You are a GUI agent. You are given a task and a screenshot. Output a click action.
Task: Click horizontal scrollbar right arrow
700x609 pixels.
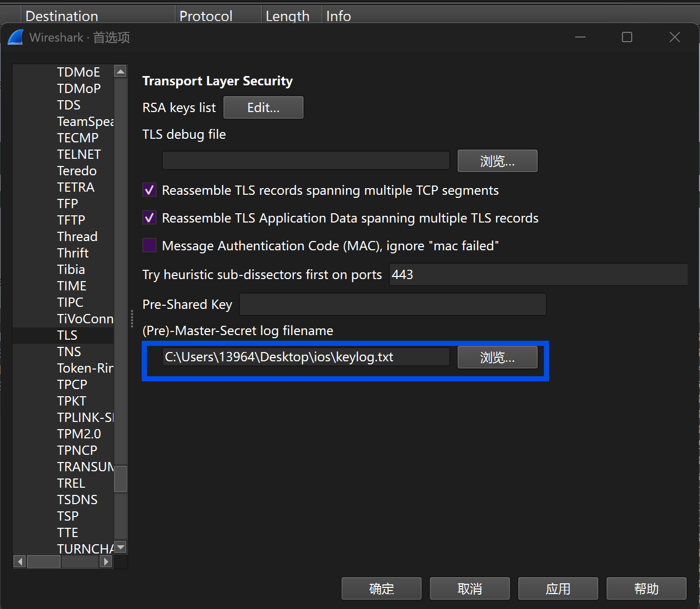[x=106, y=562]
